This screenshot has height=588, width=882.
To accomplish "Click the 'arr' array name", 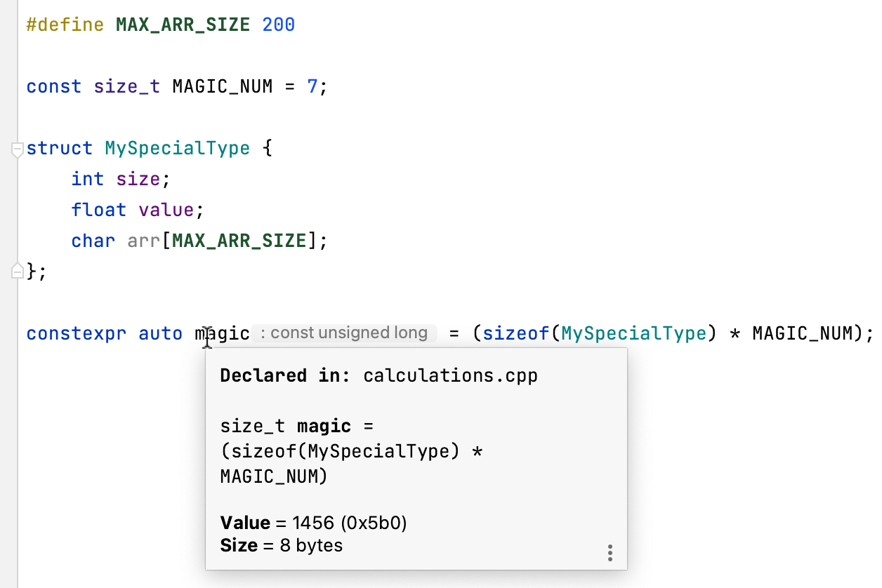I will coord(144,241).
